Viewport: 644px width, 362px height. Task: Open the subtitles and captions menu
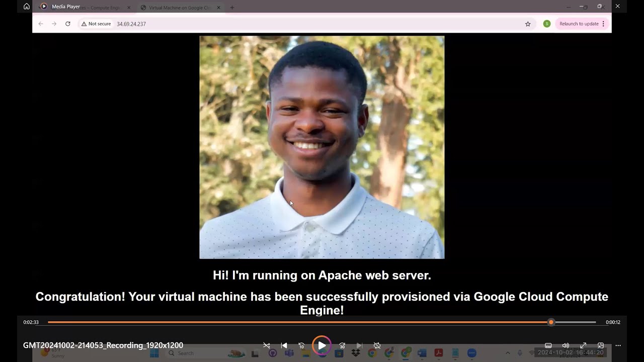(x=548, y=345)
